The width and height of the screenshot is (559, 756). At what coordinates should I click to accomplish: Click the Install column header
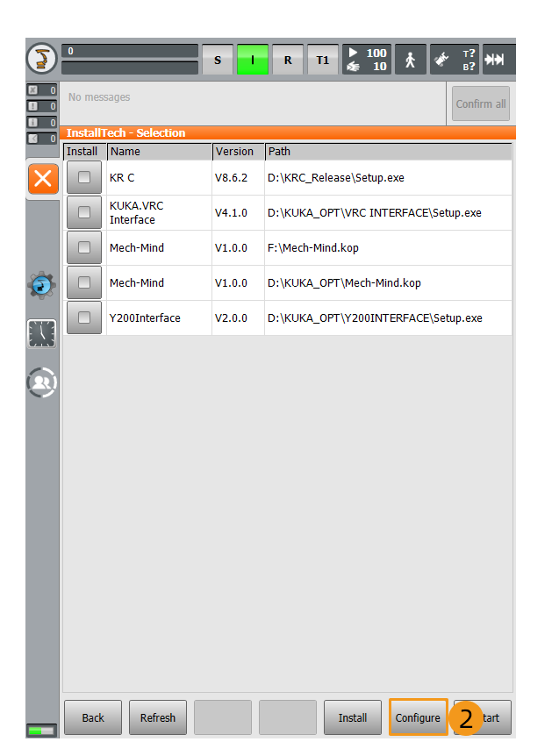click(85, 152)
